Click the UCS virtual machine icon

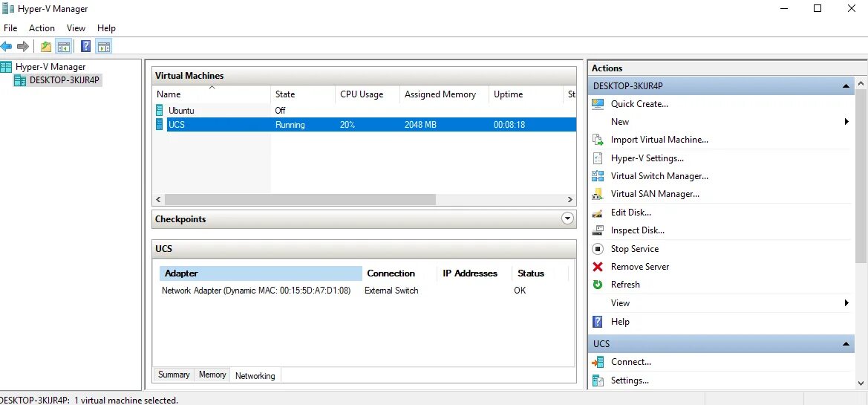[160, 125]
